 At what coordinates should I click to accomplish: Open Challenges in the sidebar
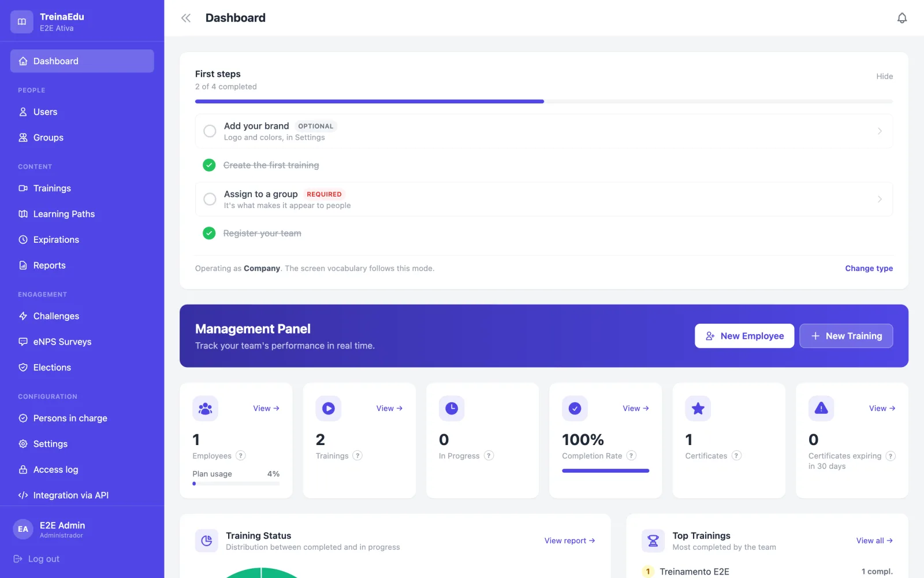(x=82, y=316)
